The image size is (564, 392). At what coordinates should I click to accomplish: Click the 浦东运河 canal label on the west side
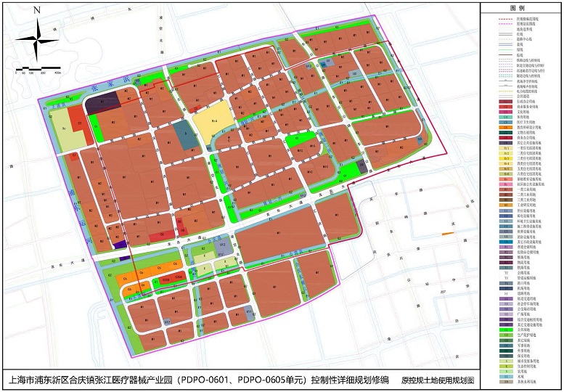(x=79, y=215)
